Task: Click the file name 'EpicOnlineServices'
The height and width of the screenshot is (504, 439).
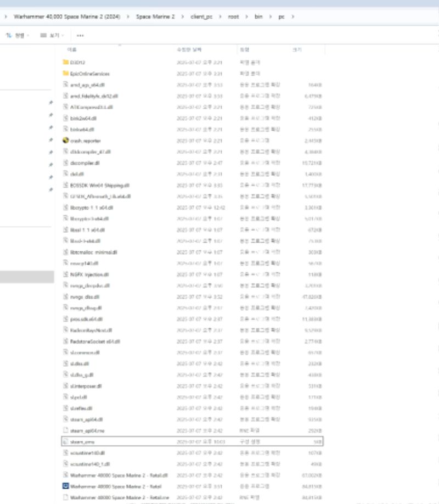Action: tap(89, 74)
